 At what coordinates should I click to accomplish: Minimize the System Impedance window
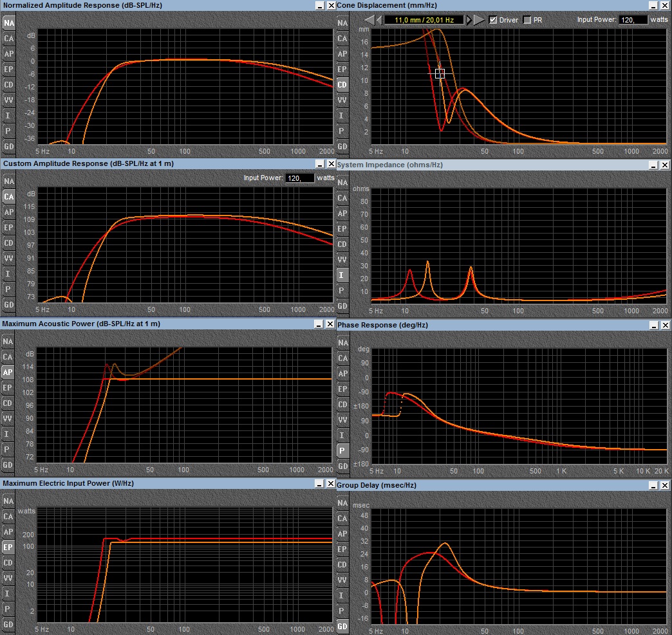tap(653, 165)
